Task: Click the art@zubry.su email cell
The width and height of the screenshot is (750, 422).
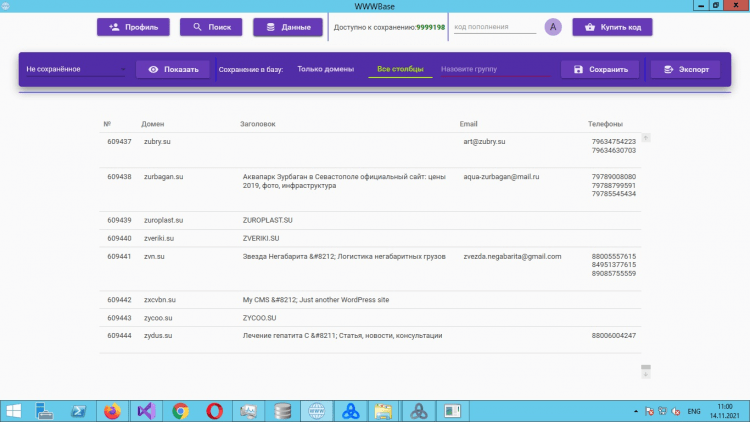Action: coord(484,142)
